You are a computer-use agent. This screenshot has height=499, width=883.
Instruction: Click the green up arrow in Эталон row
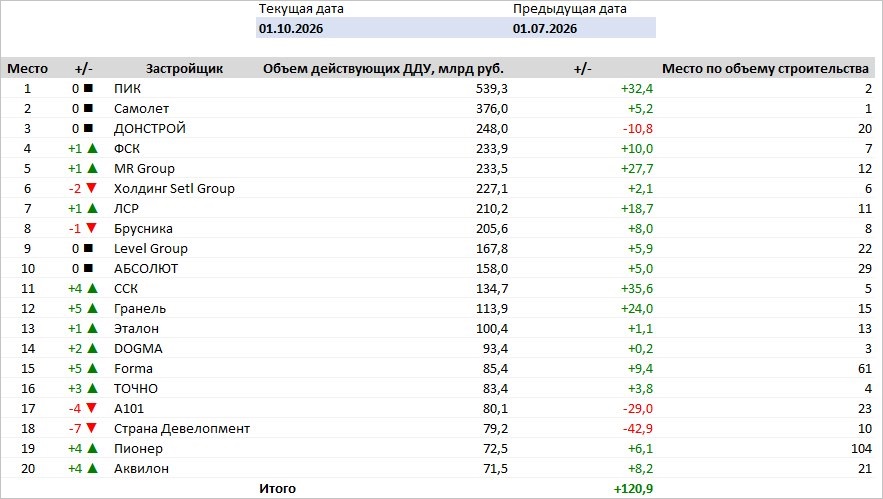point(92,328)
